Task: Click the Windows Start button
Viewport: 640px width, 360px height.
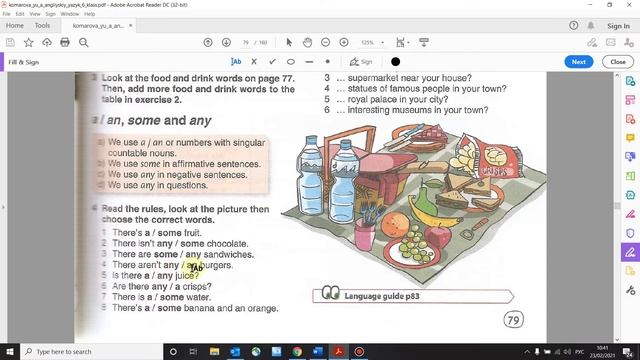Action: click(x=10, y=351)
